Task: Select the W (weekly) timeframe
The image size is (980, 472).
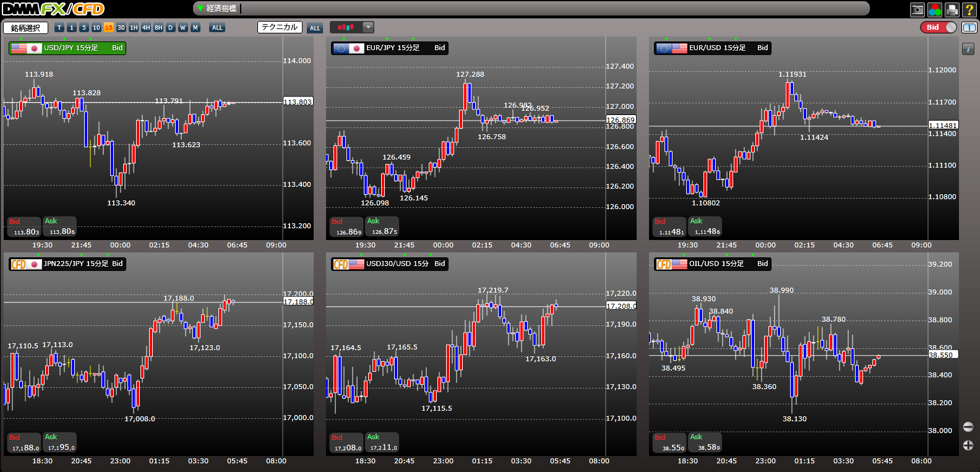Action: coord(183,28)
